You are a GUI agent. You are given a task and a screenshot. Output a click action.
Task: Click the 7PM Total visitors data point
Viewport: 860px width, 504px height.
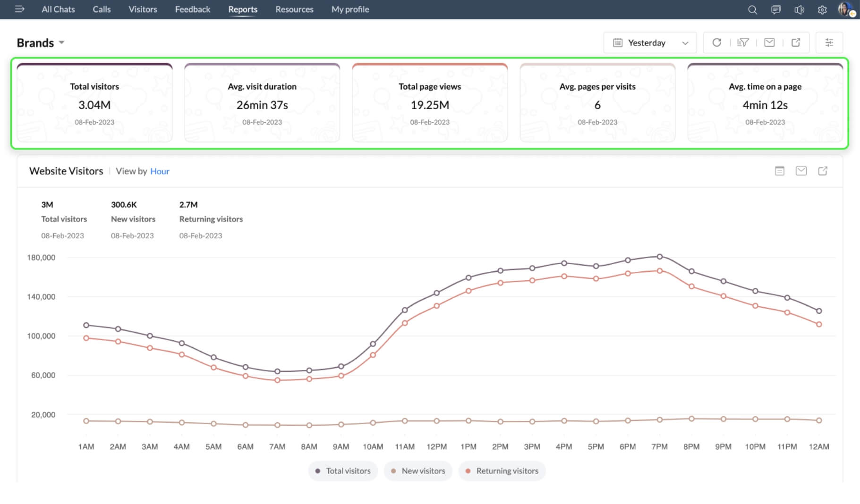coord(660,257)
